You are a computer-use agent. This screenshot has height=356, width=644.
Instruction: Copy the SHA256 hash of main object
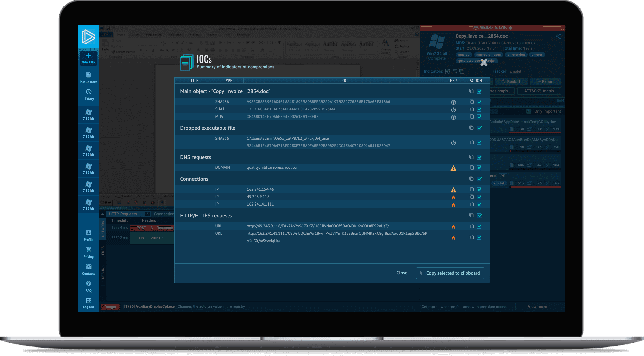point(471,102)
